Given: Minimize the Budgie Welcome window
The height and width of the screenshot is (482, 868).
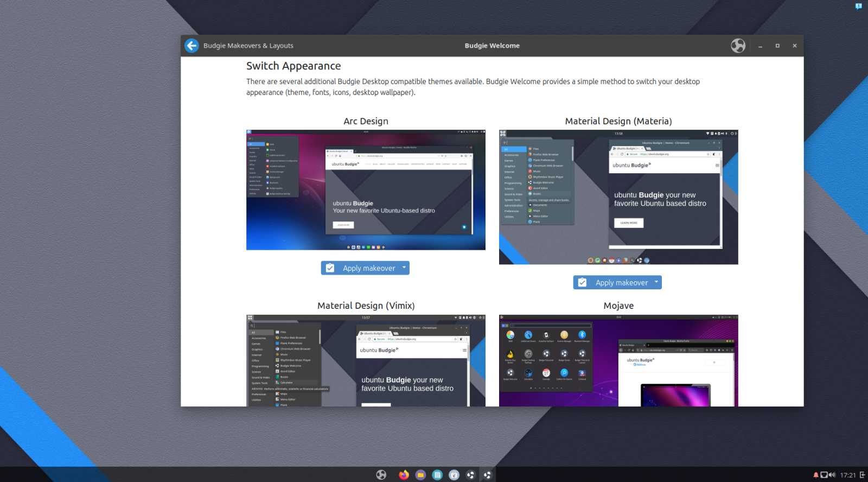Looking at the screenshot, I should pos(760,46).
